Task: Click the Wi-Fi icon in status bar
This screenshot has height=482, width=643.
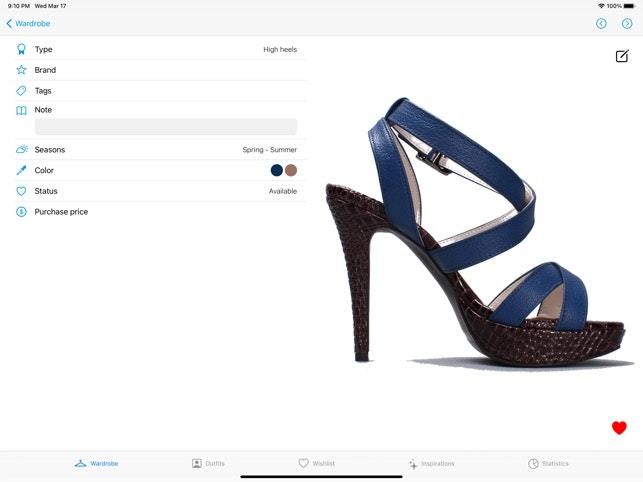Action: 601,6
